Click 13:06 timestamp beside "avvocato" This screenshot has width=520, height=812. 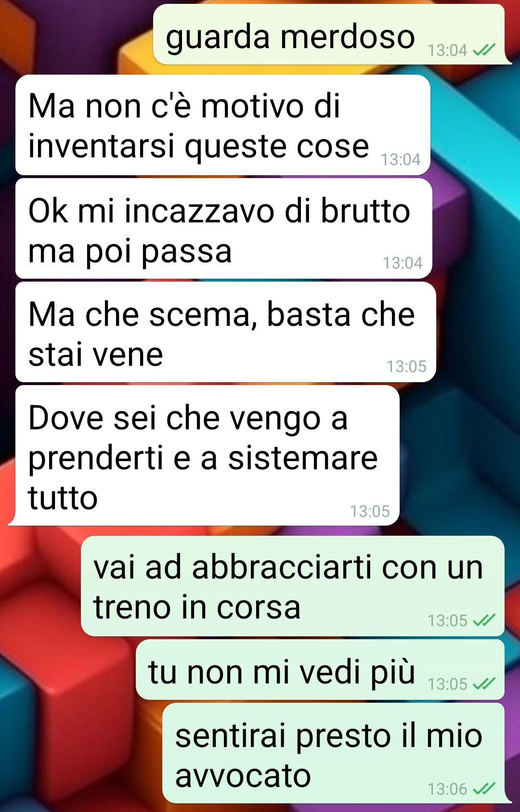tap(448, 789)
